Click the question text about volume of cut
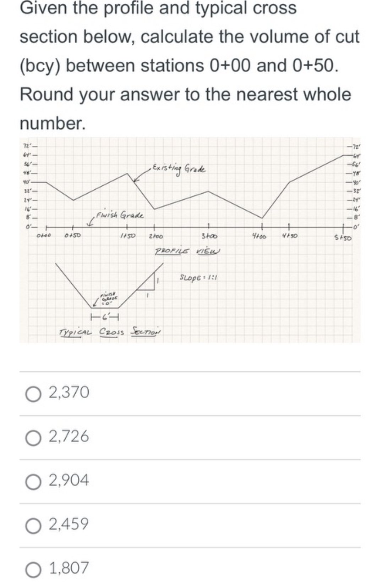 point(190,65)
